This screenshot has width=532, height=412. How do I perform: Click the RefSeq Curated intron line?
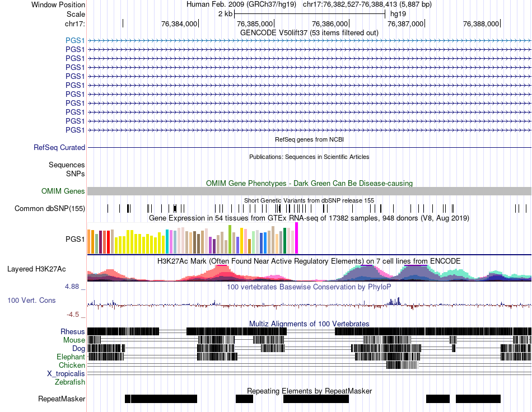(309, 148)
